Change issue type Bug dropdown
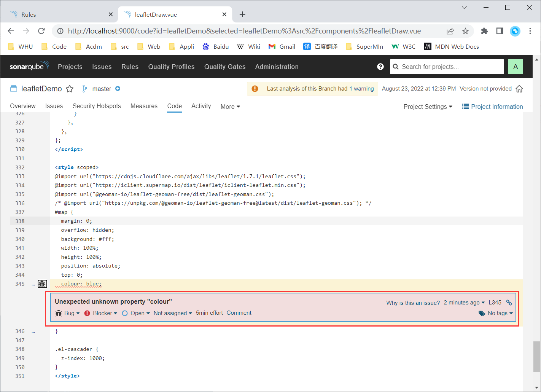Screen dimensions: 541x392 click(68, 313)
